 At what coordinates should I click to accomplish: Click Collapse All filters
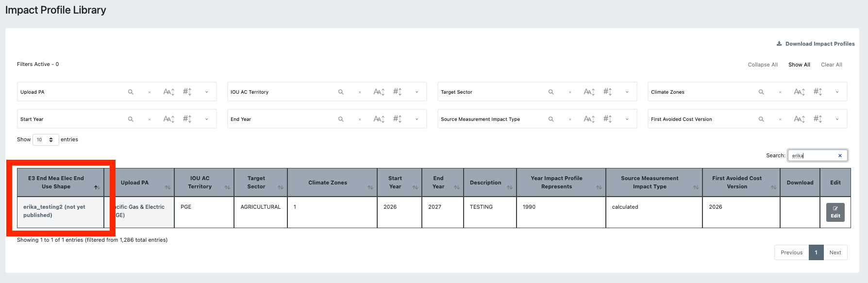tap(763, 65)
